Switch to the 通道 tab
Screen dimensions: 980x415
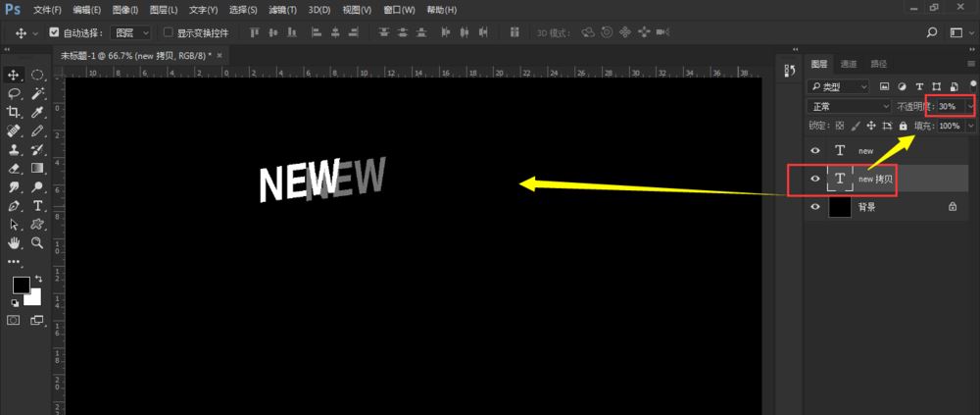(849, 64)
